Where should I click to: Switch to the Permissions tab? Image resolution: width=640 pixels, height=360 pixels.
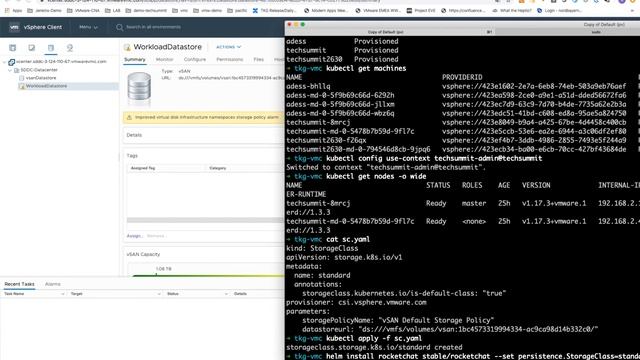tap(230, 60)
